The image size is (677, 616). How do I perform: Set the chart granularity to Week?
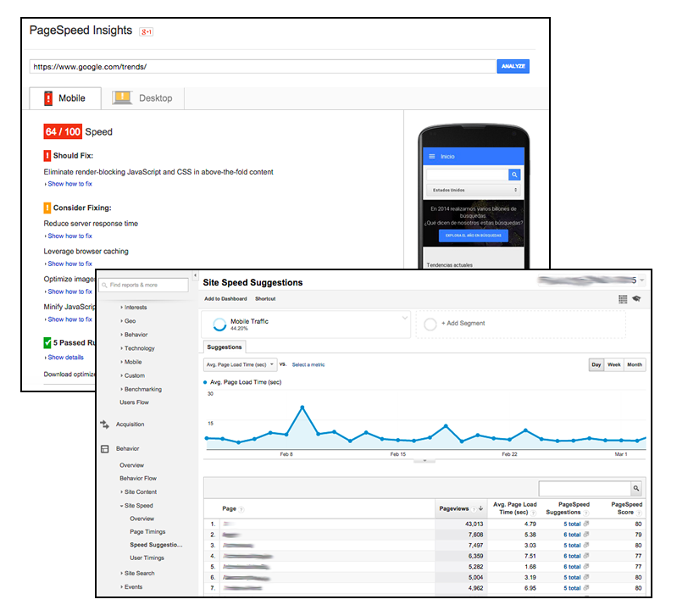point(614,364)
